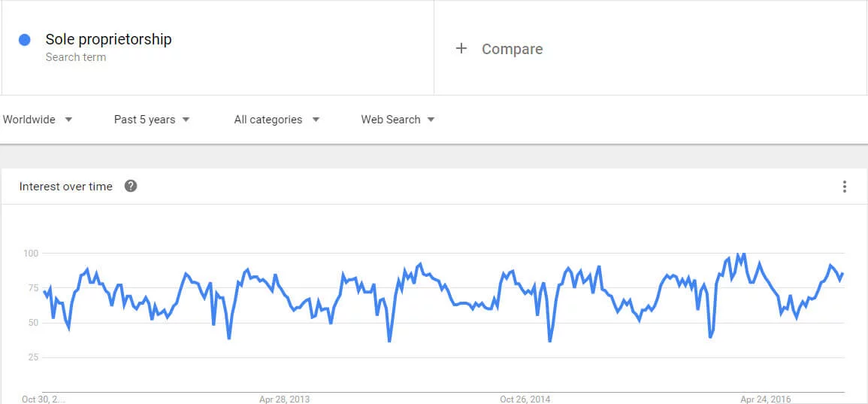Click the 100 value on the y-axis

click(30, 253)
